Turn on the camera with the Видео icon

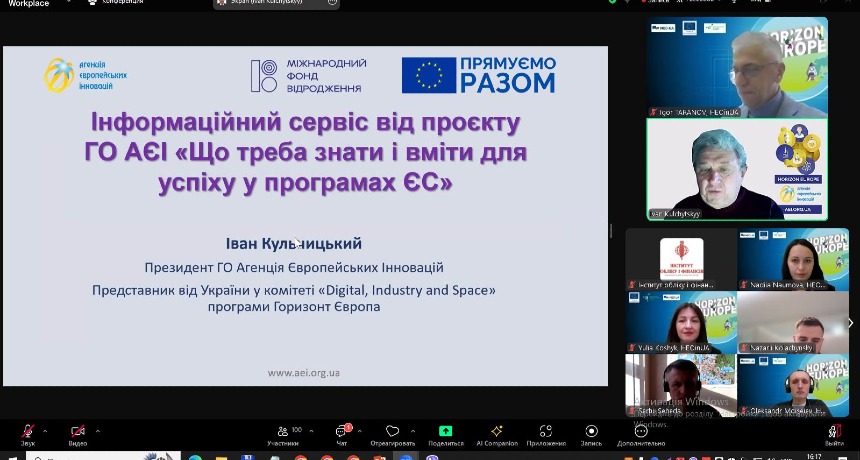(77, 431)
